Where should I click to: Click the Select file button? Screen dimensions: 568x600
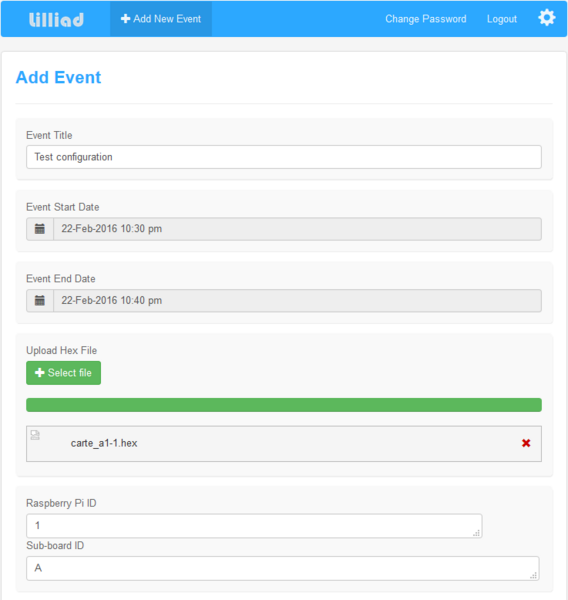click(64, 373)
